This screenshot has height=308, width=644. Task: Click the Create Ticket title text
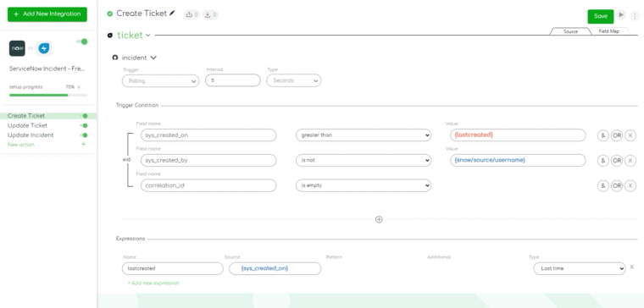(142, 14)
